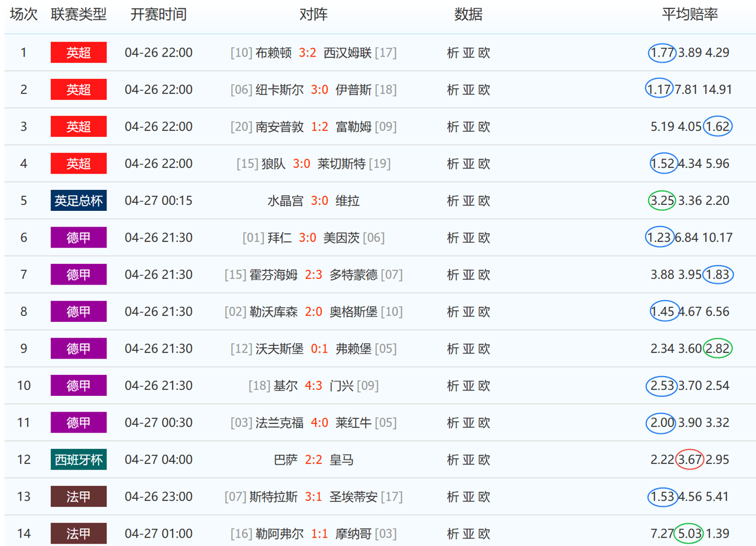Click the 1:1 score of 勒阿弗尔 match

319,533
